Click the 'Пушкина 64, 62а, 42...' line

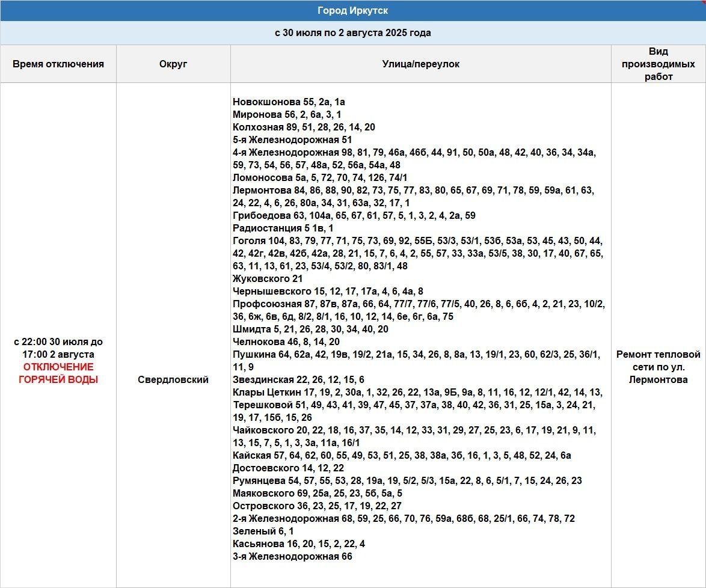coord(417,360)
